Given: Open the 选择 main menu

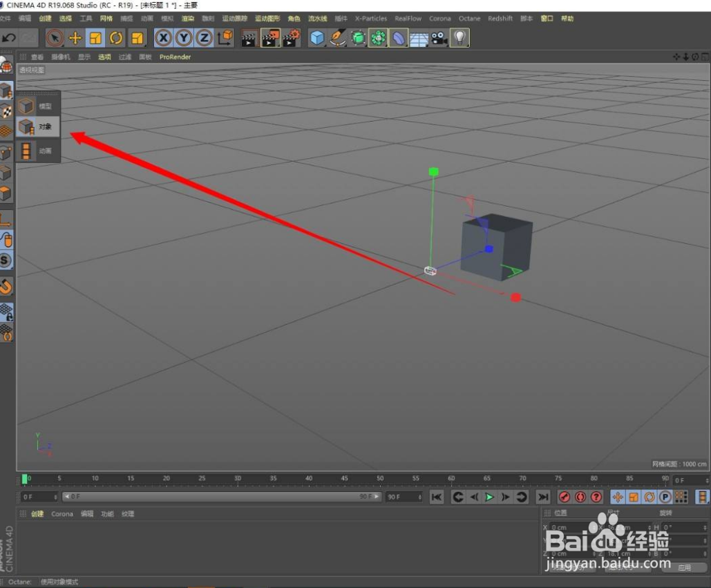Looking at the screenshot, I should (x=65, y=19).
